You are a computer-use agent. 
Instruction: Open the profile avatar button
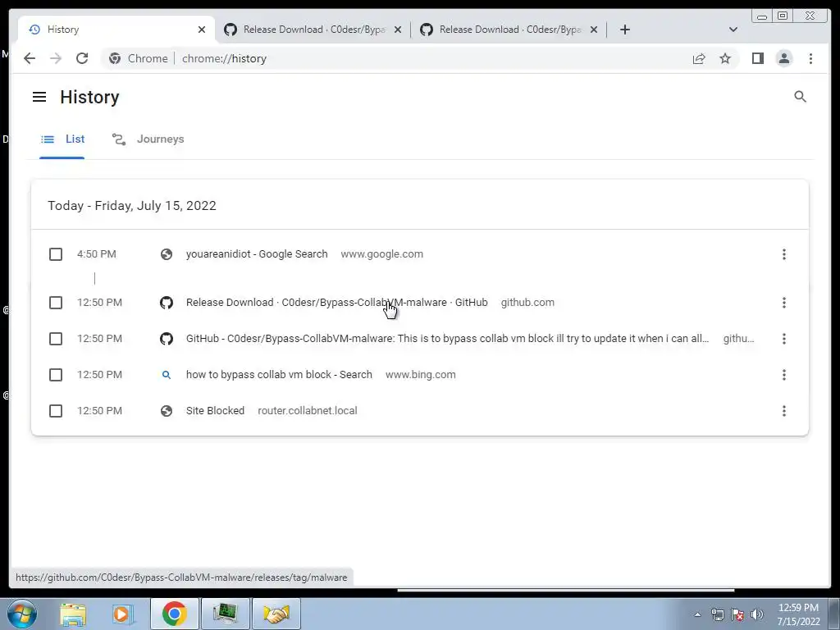pyautogui.click(x=783, y=58)
